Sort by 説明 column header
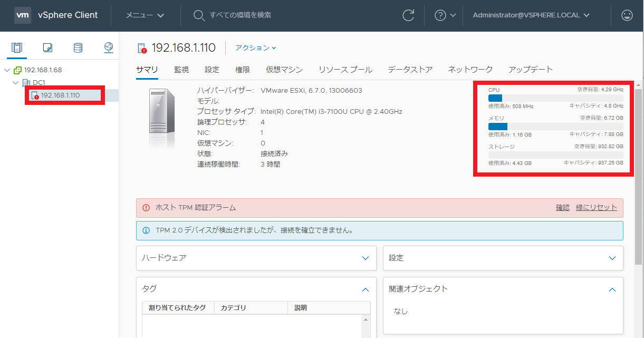This screenshot has height=338, width=644. [x=329, y=308]
